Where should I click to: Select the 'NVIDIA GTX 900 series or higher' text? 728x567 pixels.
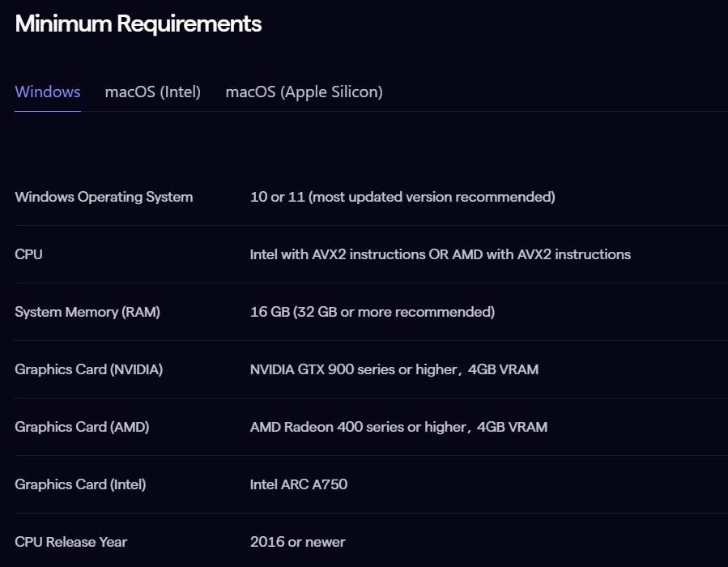pyautogui.click(x=353, y=369)
